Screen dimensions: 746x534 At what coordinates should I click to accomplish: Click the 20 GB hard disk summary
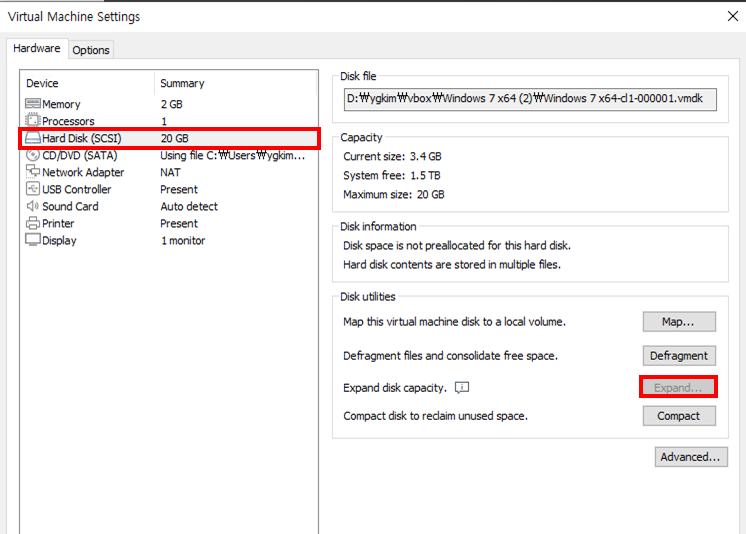[175, 138]
